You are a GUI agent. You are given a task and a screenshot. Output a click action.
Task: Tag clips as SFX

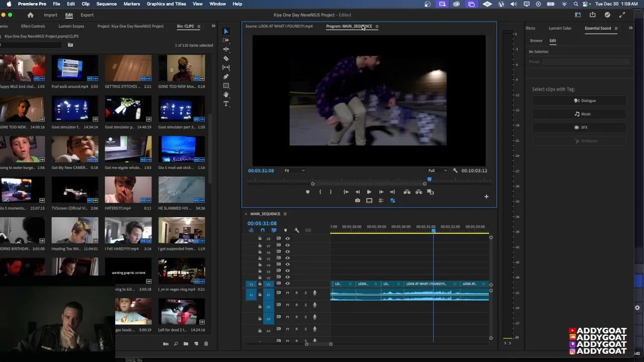tap(580, 128)
